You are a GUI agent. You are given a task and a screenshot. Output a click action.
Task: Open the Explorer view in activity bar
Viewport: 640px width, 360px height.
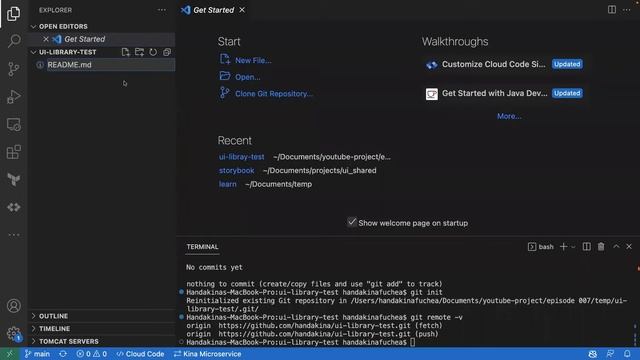pos(13,14)
